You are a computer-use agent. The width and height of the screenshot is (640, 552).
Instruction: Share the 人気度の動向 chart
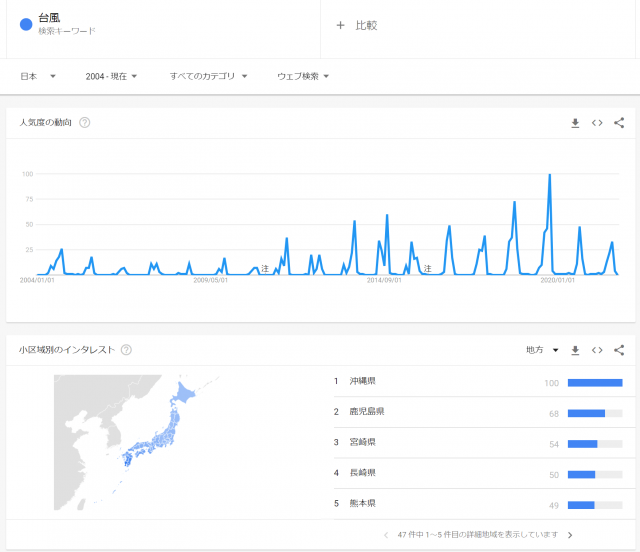point(619,123)
